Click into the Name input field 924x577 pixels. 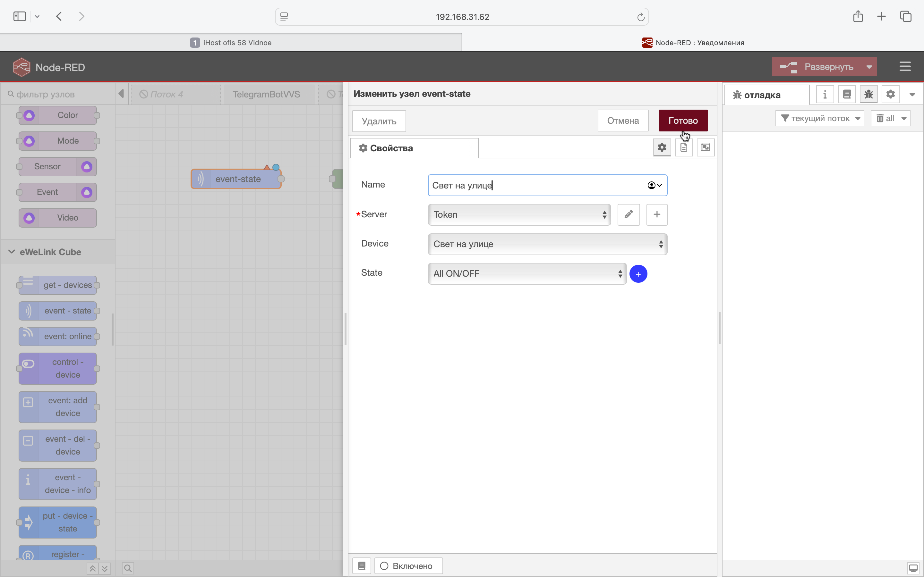click(x=535, y=186)
